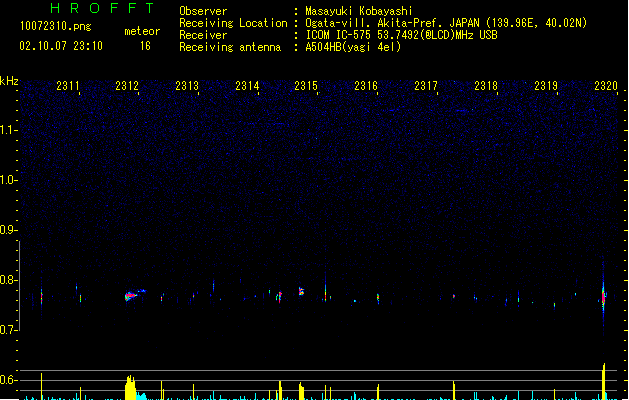Click the Observer label
The image size is (629, 400).
point(203,11)
